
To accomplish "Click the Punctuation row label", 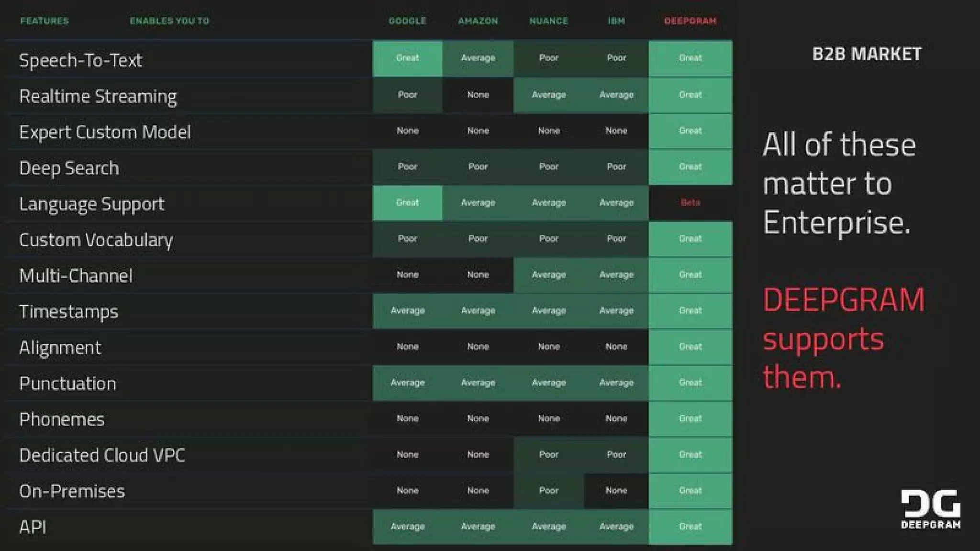I will pos(67,384).
